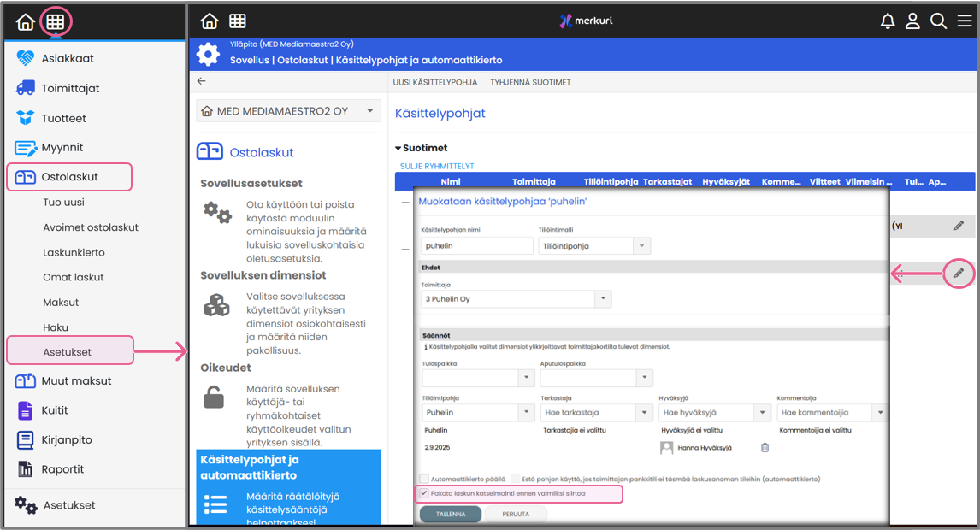Click the back arrow above company selector
Viewport: 980px width, 530px height.
202,81
